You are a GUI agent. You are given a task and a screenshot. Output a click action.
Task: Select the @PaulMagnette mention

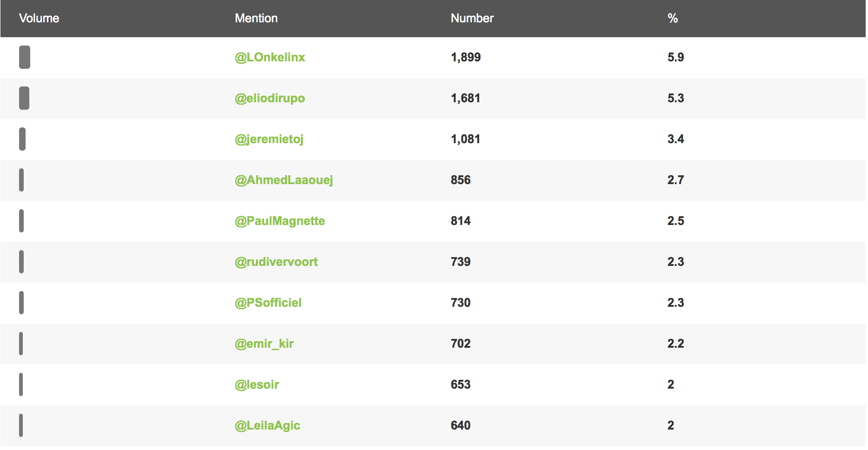pos(280,221)
